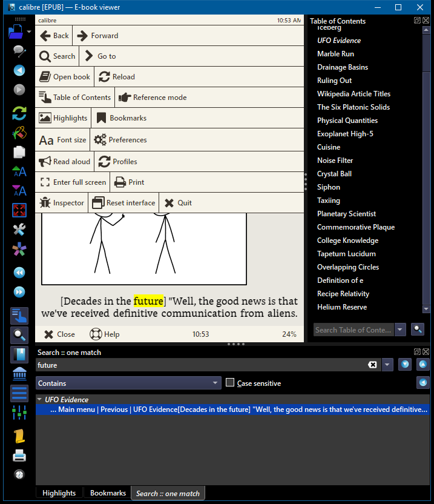Image resolution: width=434 pixels, height=504 pixels.
Task: Switch to the Bookmarks bottom tab
Action: point(108,492)
